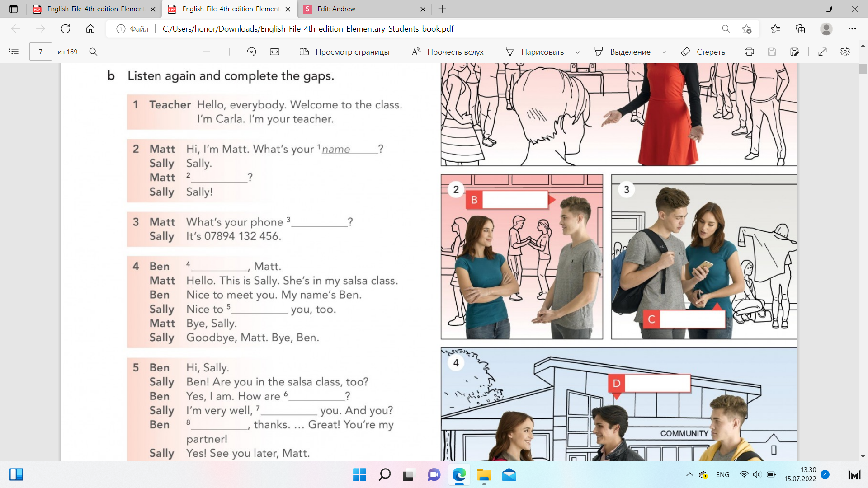Toggle the Стереть eraser tool
The image size is (868, 488).
(x=703, y=52)
